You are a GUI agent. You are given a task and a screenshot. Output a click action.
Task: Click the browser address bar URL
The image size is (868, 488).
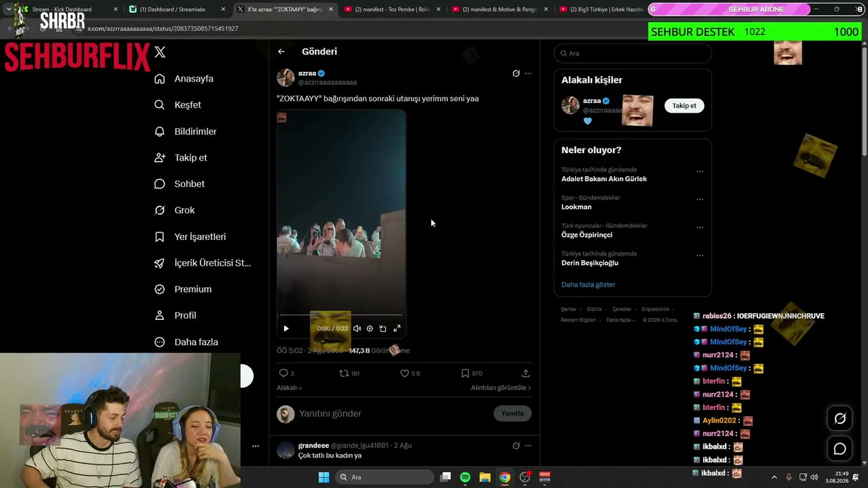click(x=163, y=28)
